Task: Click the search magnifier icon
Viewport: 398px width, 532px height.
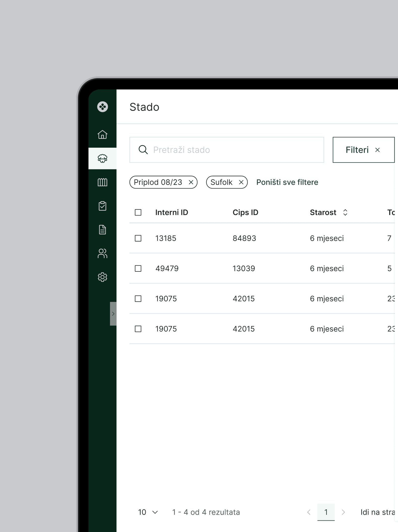Action: 143,150
